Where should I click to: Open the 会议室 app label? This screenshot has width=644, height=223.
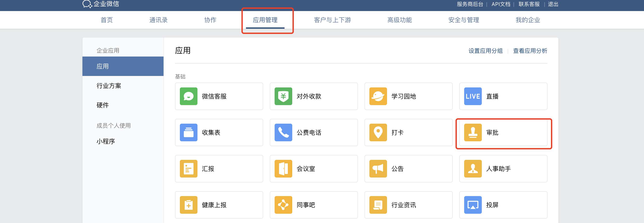tap(306, 169)
